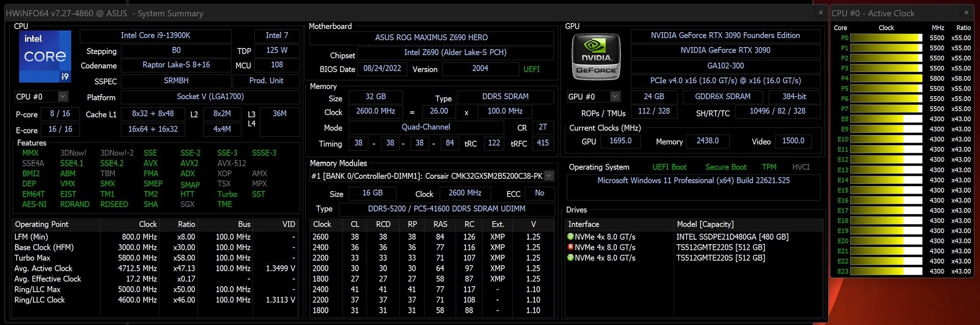Click the UEFI label next to BIOS version

531,69
